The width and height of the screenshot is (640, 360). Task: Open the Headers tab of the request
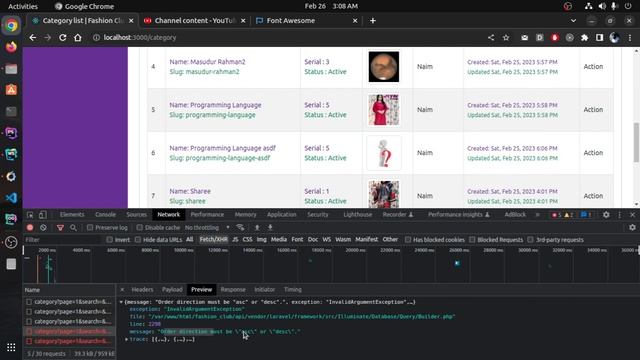coord(142,289)
